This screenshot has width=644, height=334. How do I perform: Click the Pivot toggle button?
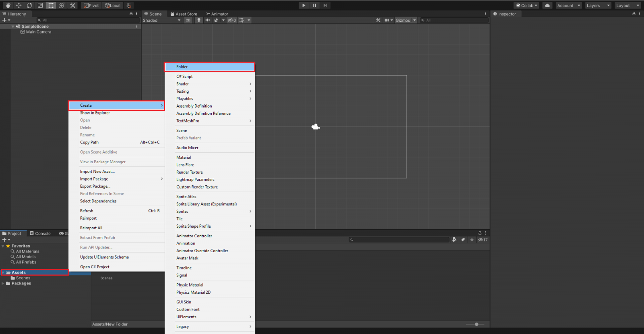91,5
